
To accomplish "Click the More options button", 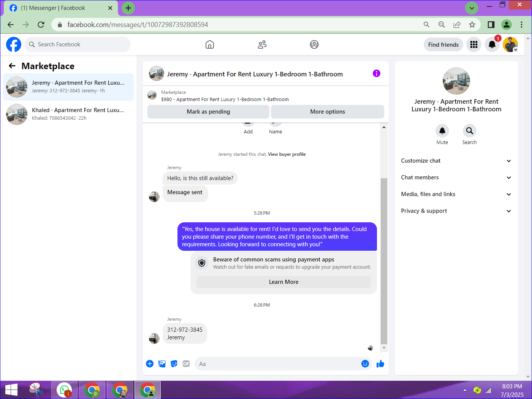I will (x=328, y=112).
